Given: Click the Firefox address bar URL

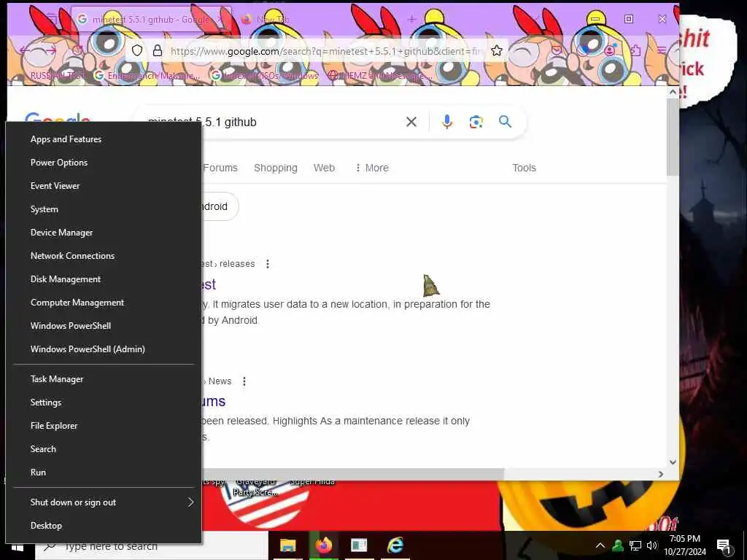Looking at the screenshot, I should pyautogui.click(x=326, y=51).
